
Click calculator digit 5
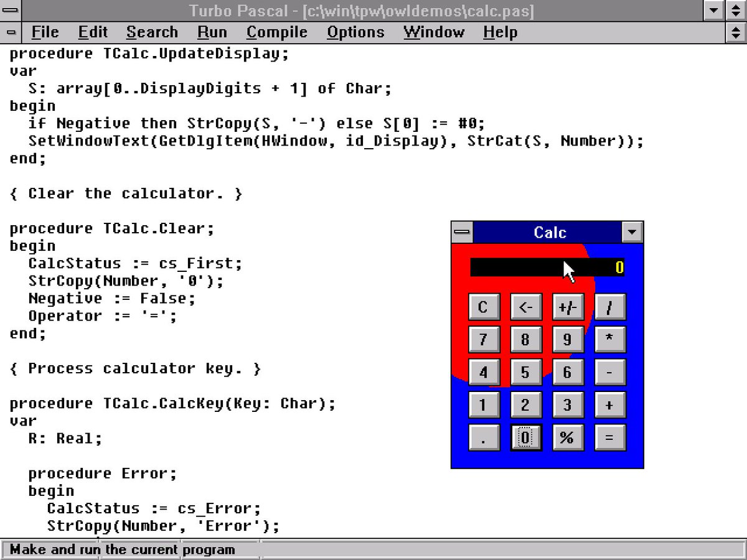click(525, 372)
